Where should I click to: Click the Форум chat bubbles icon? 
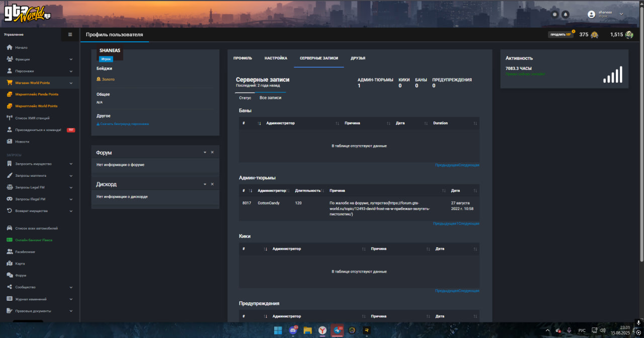click(10, 276)
